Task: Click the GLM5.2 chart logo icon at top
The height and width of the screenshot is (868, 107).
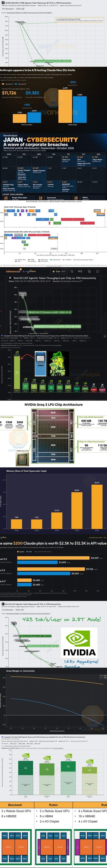Action: [x=3, y=3]
